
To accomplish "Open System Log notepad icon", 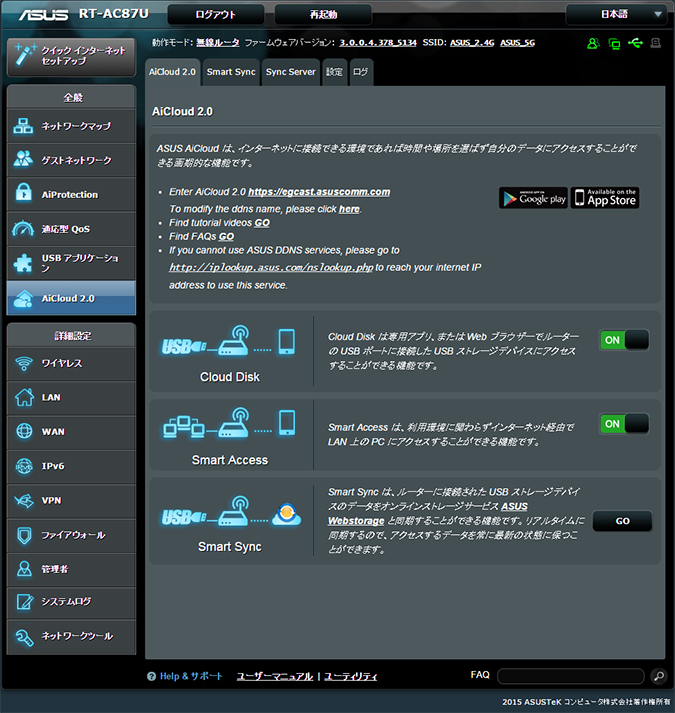I will [x=25, y=602].
